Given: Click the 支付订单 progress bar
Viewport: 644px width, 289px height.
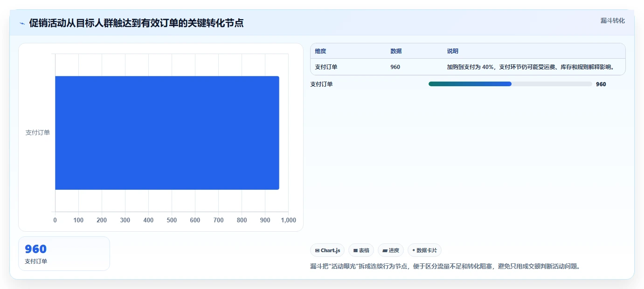Looking at the screenshot, I should [x=510, y=84].
